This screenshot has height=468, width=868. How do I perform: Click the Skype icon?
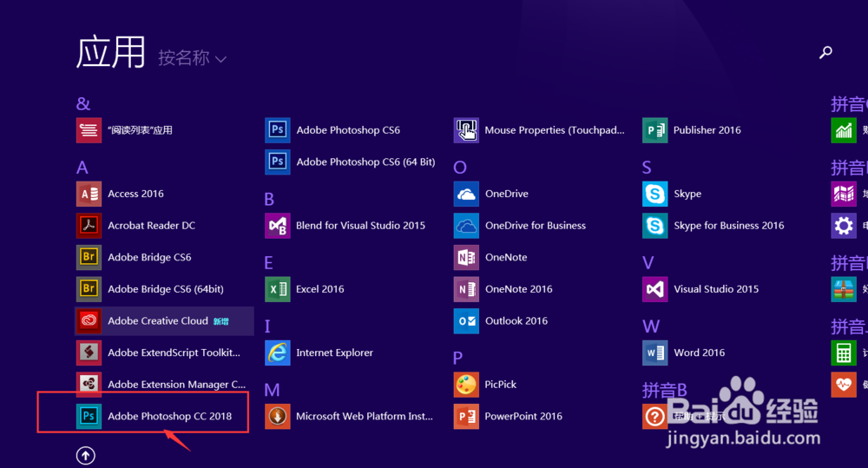click(x=654, y=194)
